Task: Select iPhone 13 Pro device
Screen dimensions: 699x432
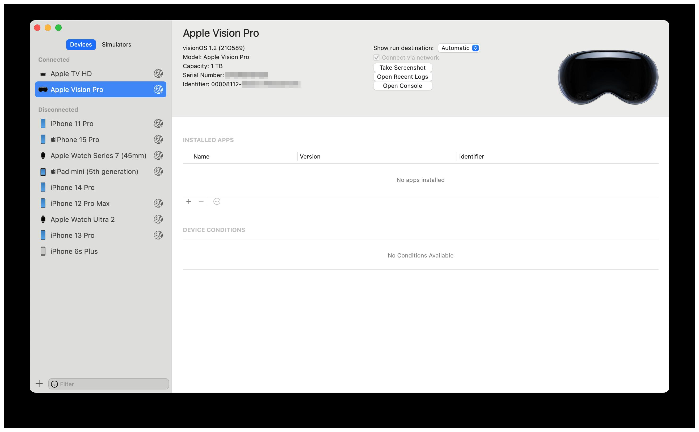Action: click(100, 235)
